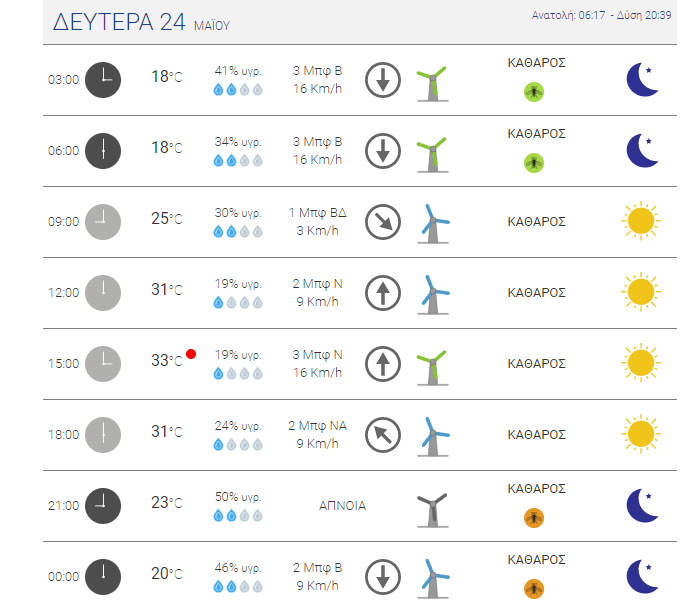Click the ΚΑΘΑΡΟΣ label in the 15:00 row
Viewport: 691px width, 600px height.
536,363
